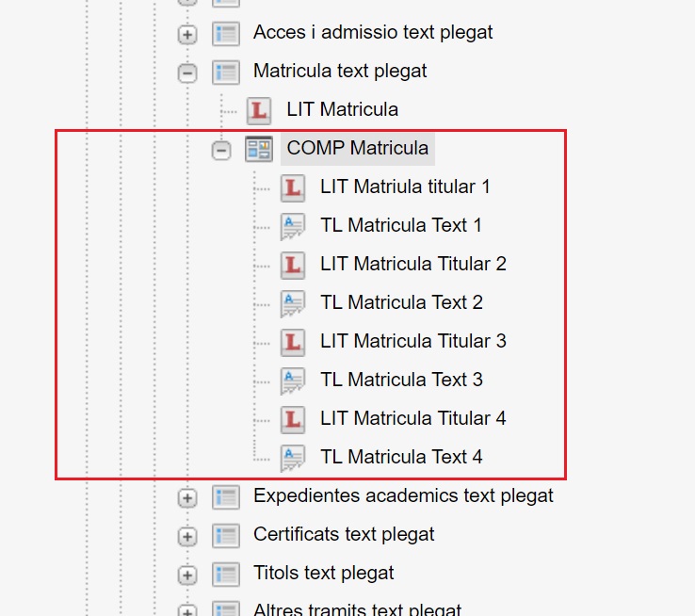Click the list icon of Matricula text plegat
This screenshot has height=616, width=695.
point(226,73)
